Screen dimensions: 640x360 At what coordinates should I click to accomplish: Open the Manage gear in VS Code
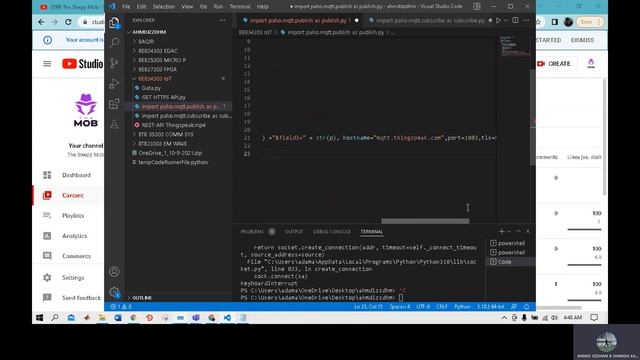pos(114,292)
